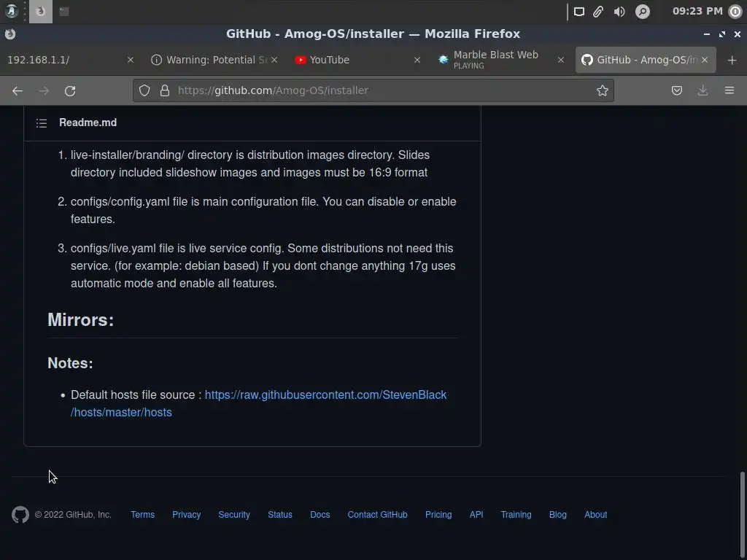Close the Marble Blast Web tab
Image resolution: width=747 pixels, height=560 pixels.
coord(561,60)
